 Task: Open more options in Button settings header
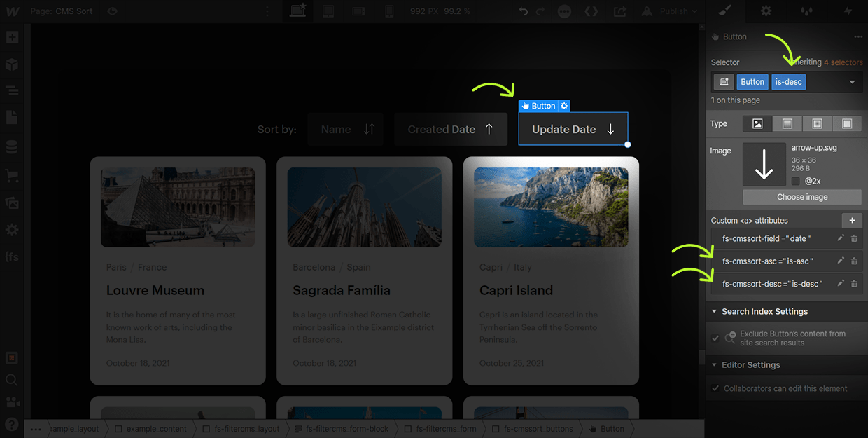[858, 36]
